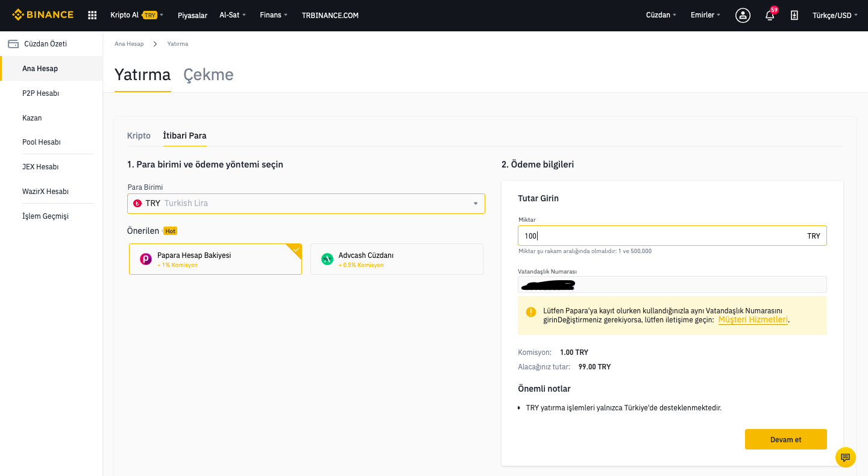Select the Kripto tab
Viewport: 868px width, 476px height.
[139, 136]
